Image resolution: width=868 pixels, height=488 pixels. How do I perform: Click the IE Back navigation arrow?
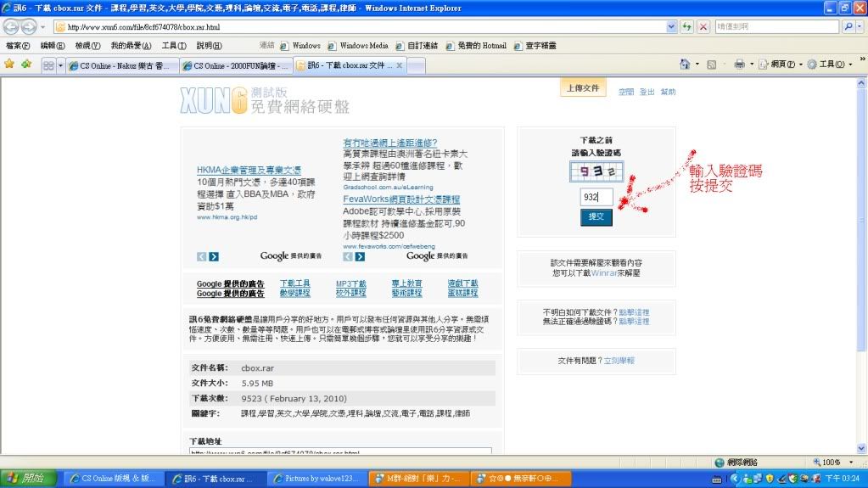pyautogui.click(x=13, y=26)
